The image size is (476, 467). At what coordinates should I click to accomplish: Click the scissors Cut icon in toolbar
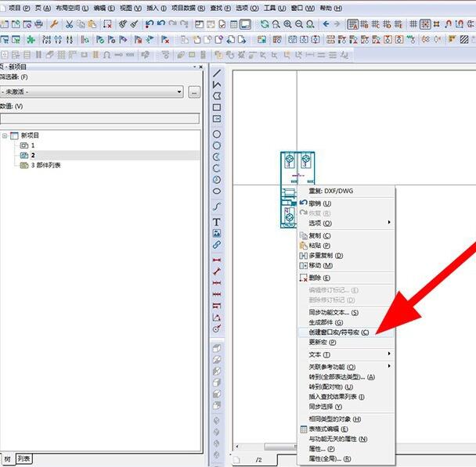point(70,24)
